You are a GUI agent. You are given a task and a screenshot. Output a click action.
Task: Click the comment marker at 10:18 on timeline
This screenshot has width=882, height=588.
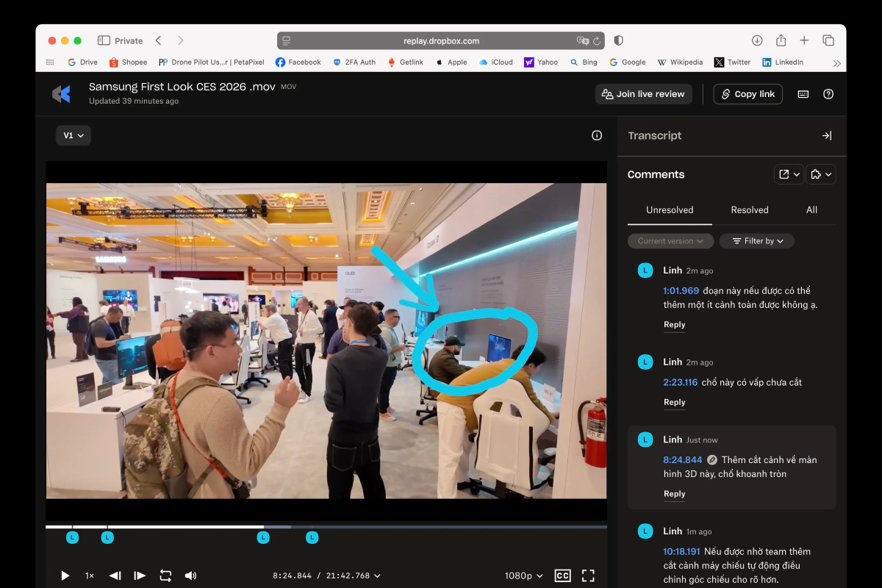click(x=312, y=537)
